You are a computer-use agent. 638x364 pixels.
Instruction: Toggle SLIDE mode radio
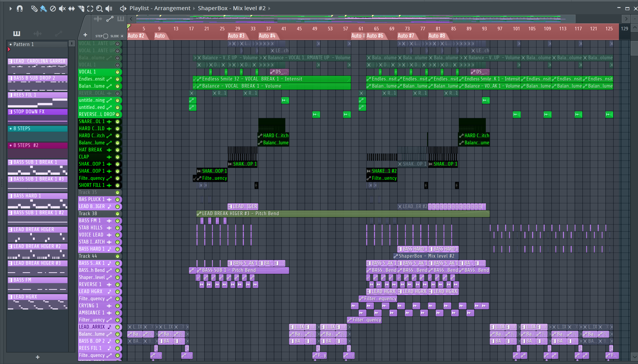click(122, 36)
